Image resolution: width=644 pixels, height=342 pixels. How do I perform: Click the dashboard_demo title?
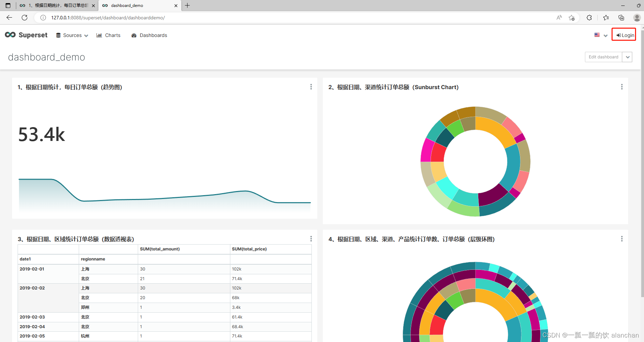47,57
